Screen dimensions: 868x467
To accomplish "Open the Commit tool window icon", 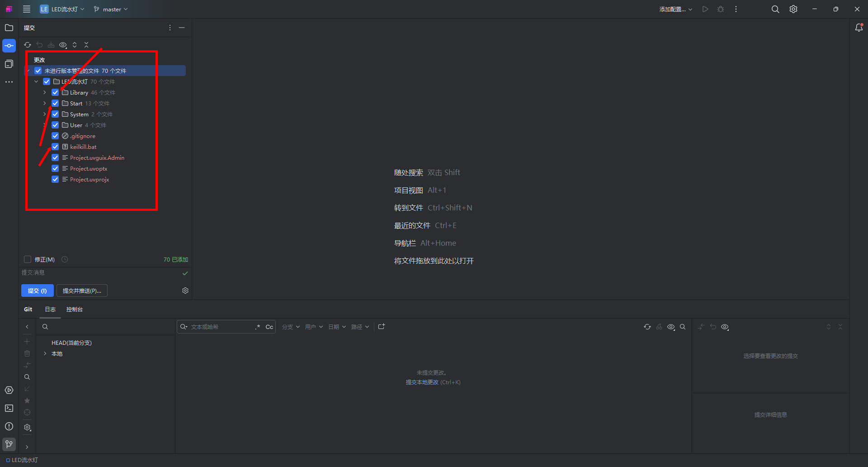I will tap(9, 46).
